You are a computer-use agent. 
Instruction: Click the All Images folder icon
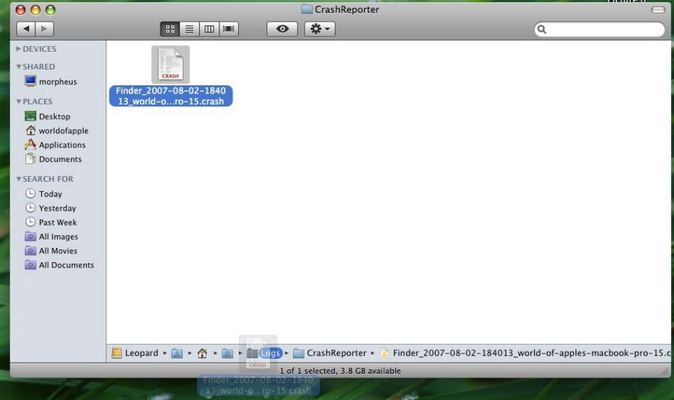pos(30,236)
